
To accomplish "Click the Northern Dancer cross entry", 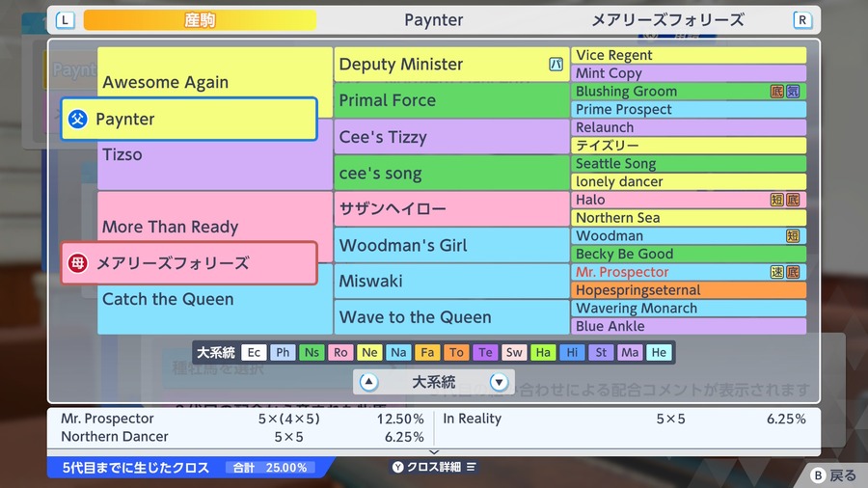I will (242, 437).
